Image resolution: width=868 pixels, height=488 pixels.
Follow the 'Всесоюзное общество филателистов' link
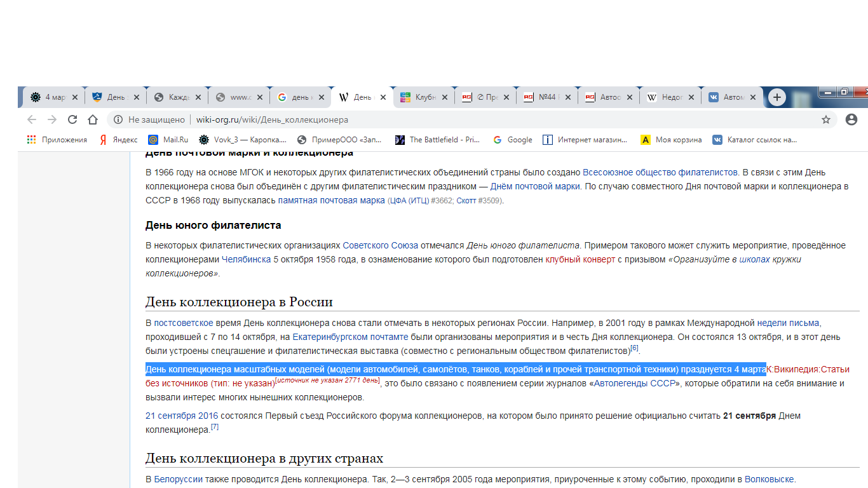pyautogui.click(x=660, y=172)
